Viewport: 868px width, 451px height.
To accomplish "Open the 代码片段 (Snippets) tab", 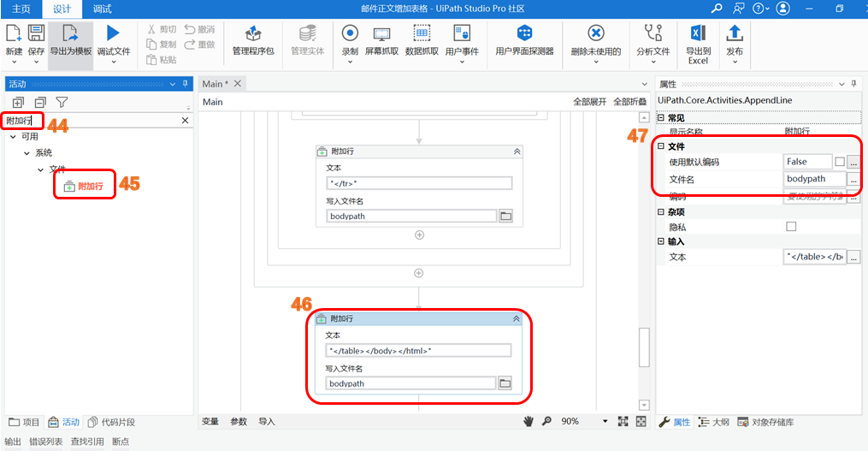I will pyautogui.click(x=111, y=422).
